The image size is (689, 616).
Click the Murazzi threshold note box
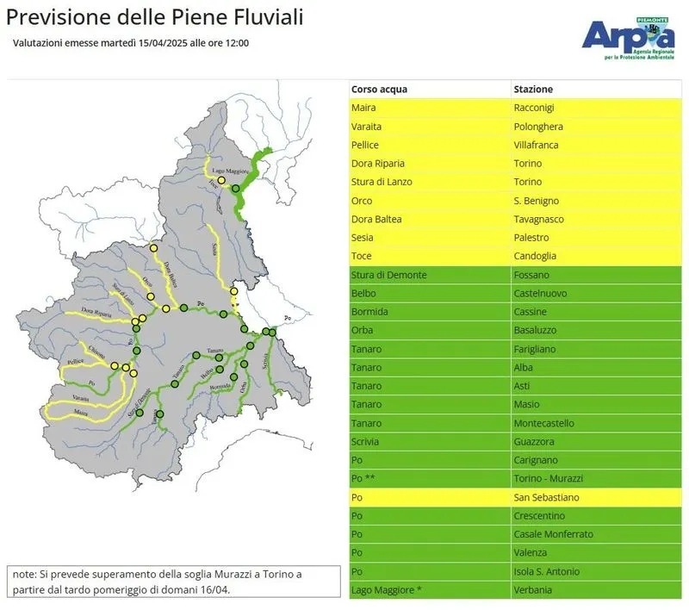[x=175, y=582]
